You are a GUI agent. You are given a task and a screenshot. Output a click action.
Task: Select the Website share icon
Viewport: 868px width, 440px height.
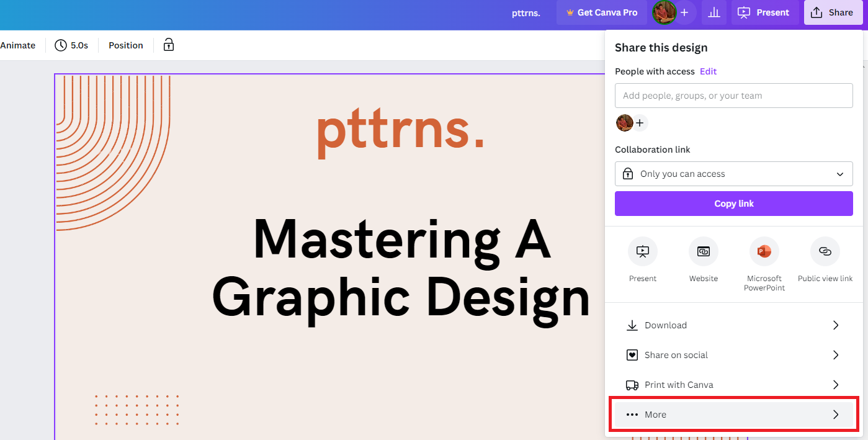pos(703,251)
